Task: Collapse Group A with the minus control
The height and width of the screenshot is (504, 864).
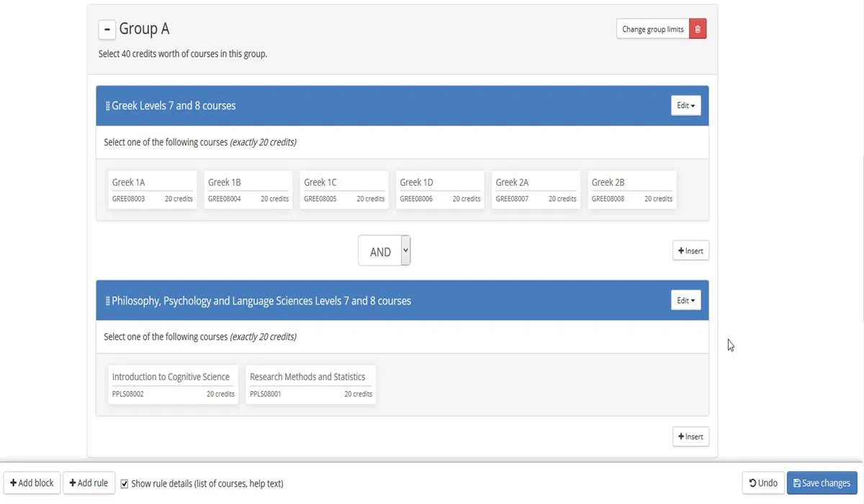Action: [x=107, y=30]
